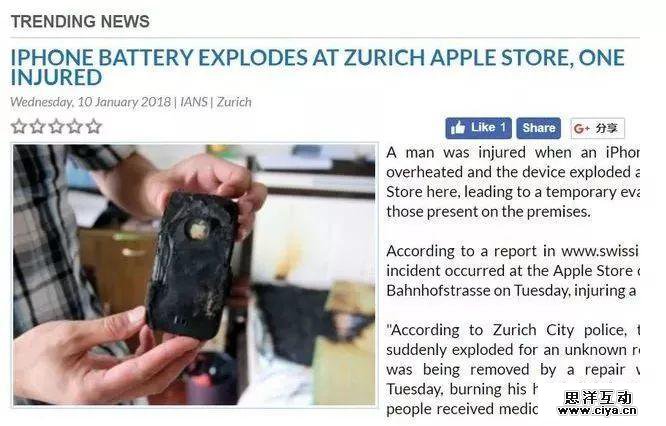The height and width of the screenshot is (426, 666).
Task: Click the fourth rating star
Action: [75, 127]
